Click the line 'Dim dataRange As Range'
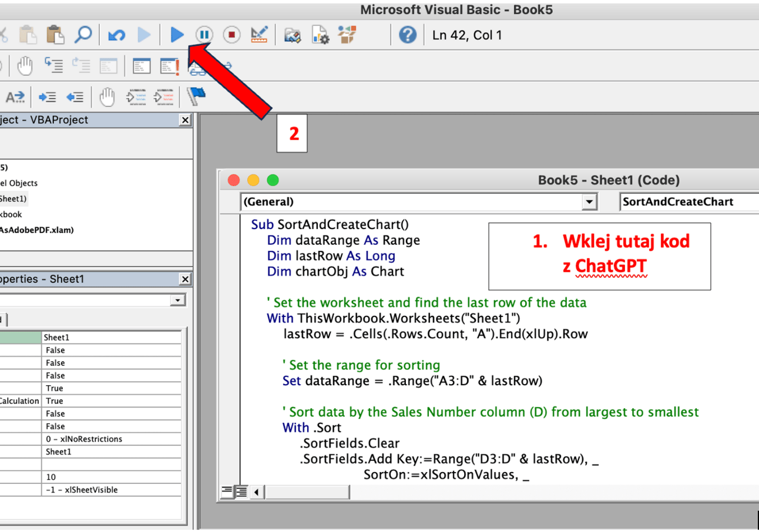 tap(344, 240)
